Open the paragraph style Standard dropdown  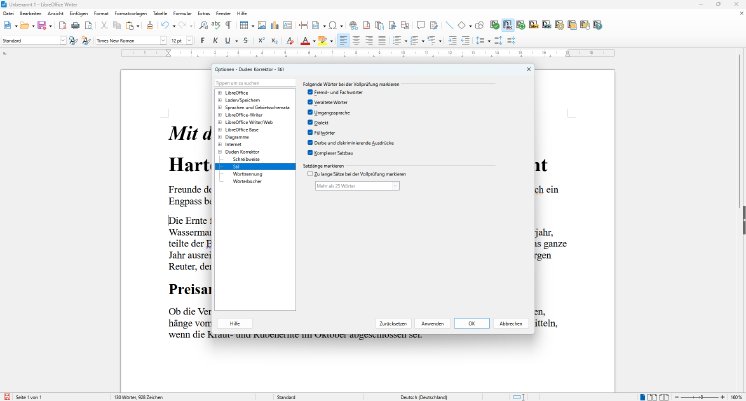pos(63,41)
